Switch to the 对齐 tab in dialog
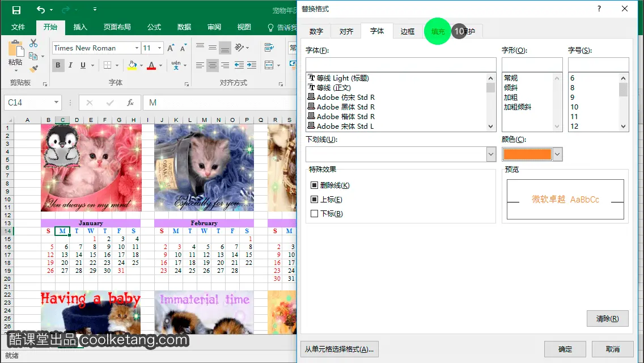Viewport: 644px width, 363px height. pyautogui.click(x=346, y=31)
